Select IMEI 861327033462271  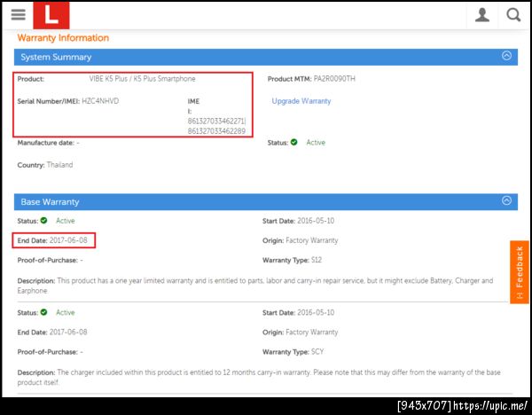pos(216,121)
